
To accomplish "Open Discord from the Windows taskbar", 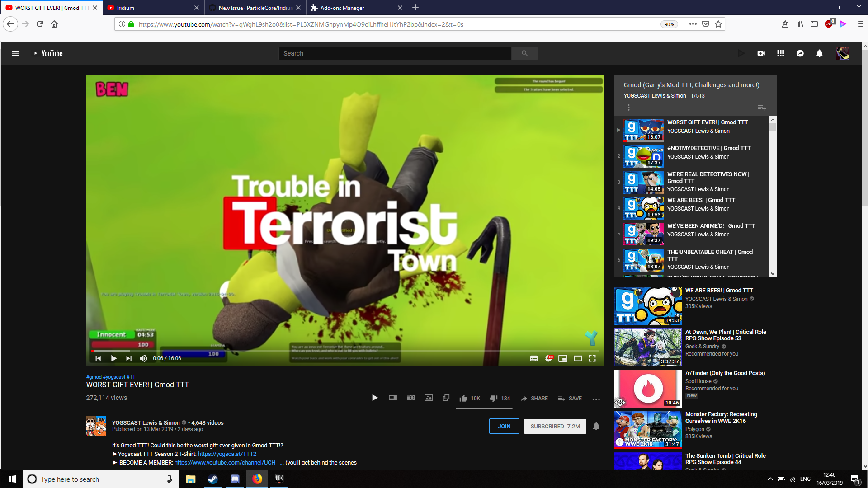I will point(235,479).
